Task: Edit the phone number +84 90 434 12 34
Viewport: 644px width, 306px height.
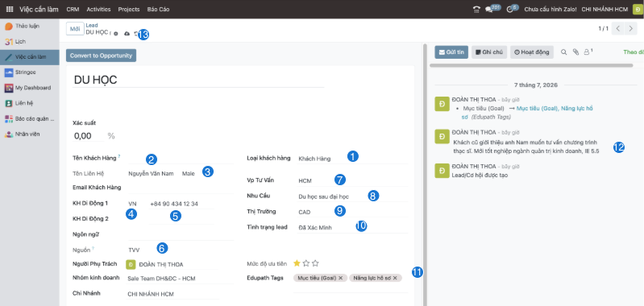Action: [181, 204]
